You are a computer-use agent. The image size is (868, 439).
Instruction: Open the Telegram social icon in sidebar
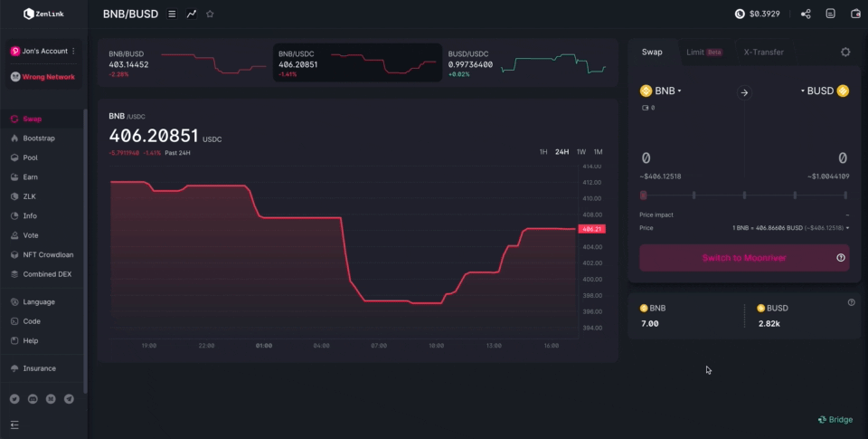pos(69,398)
